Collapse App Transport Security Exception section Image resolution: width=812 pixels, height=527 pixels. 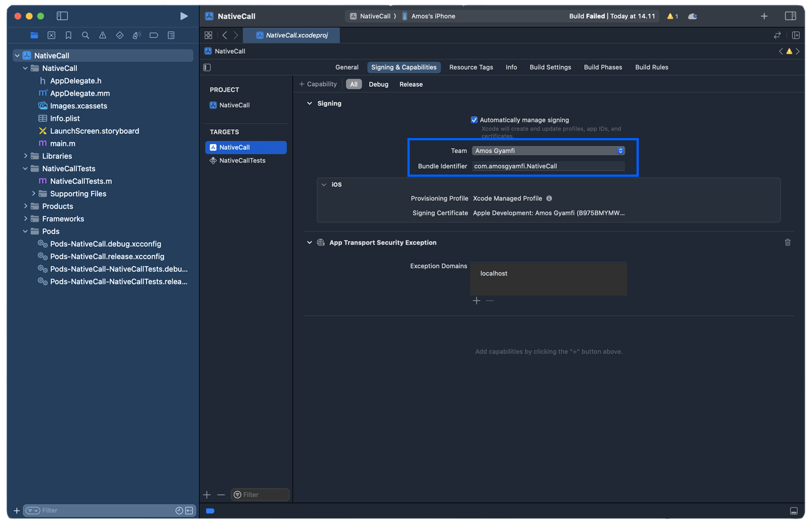pyautogui.click(x=309, y=242)
